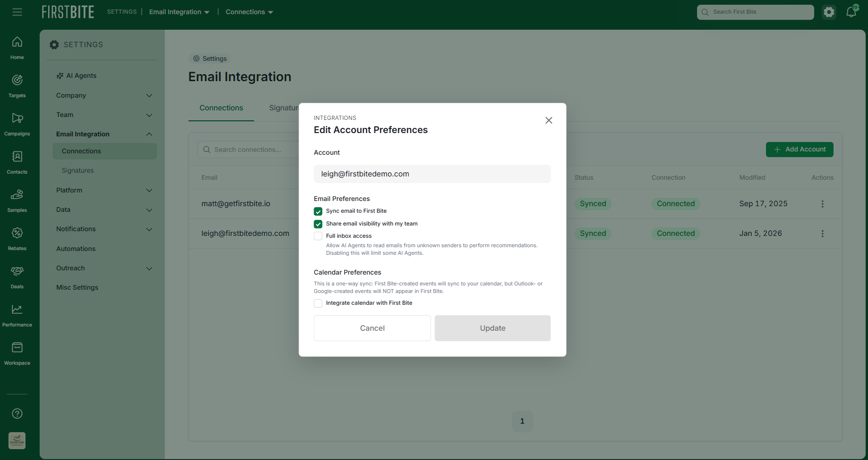The height and width of the screenshot is (460, 868).
Task: Open Targets in sidebar
Action: (x=17, y=86)
